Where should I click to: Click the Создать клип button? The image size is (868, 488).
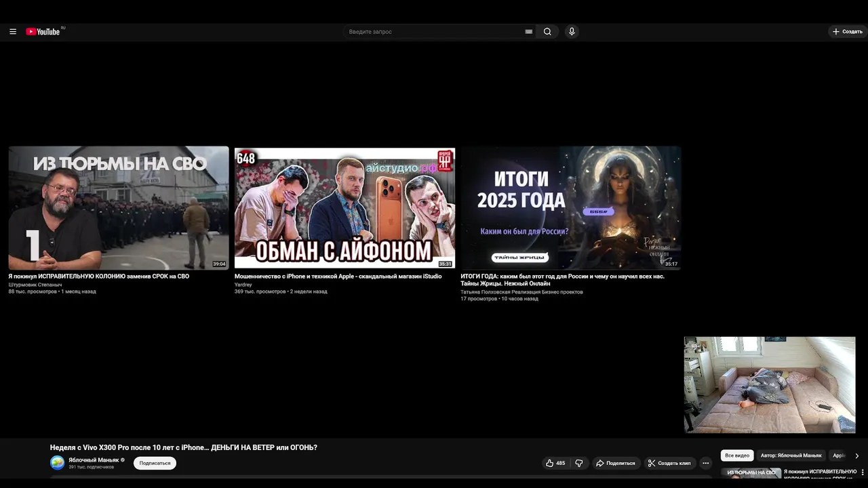coord(669,463)
